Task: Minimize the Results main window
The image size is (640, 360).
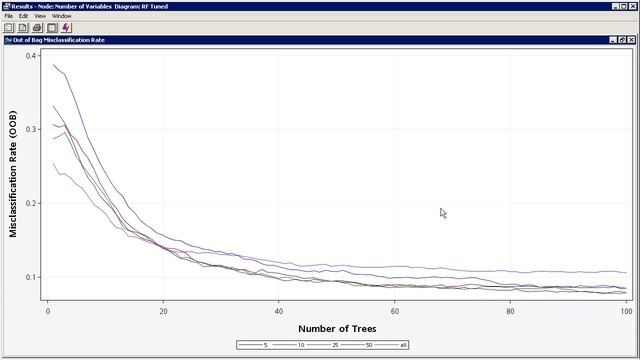Action: point(616,7)
